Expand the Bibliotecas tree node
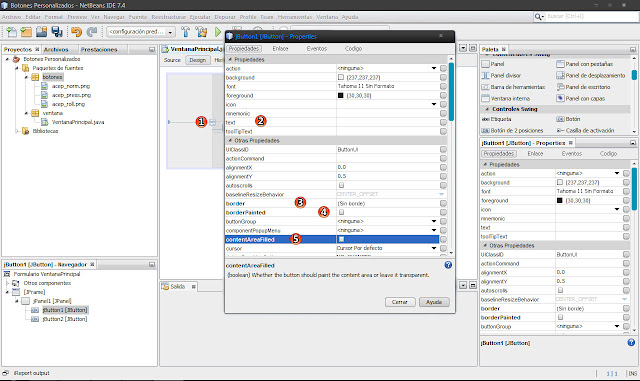 17,131
